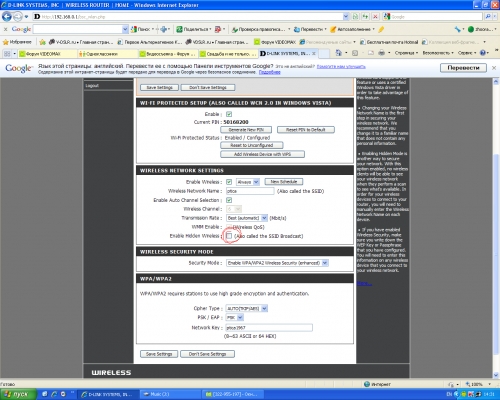Uncheck Enable Auto Channel Selection

(x=229, y=200)
